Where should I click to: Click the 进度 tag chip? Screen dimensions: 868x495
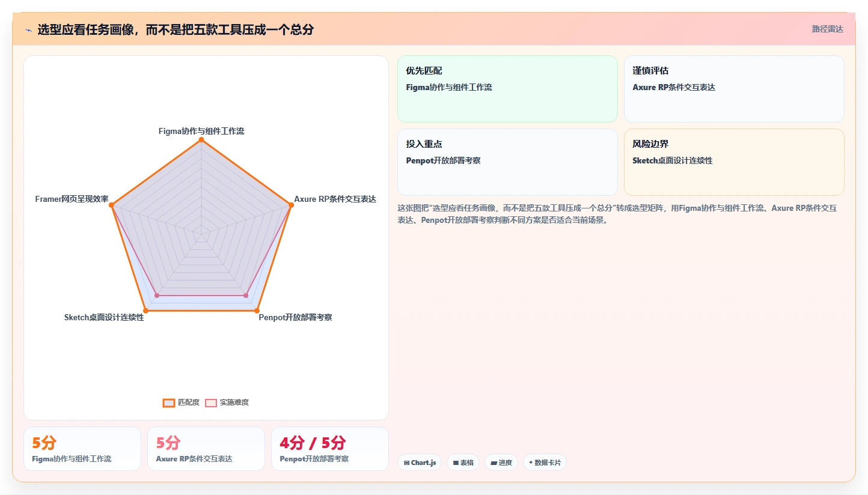pyautogui.click(x=501, y=463)
